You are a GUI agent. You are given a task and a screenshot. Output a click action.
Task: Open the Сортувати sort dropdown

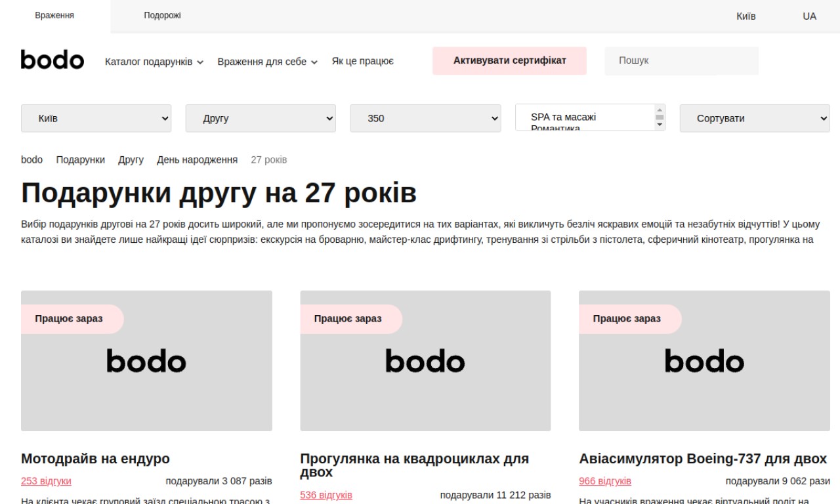pos(755,118)
